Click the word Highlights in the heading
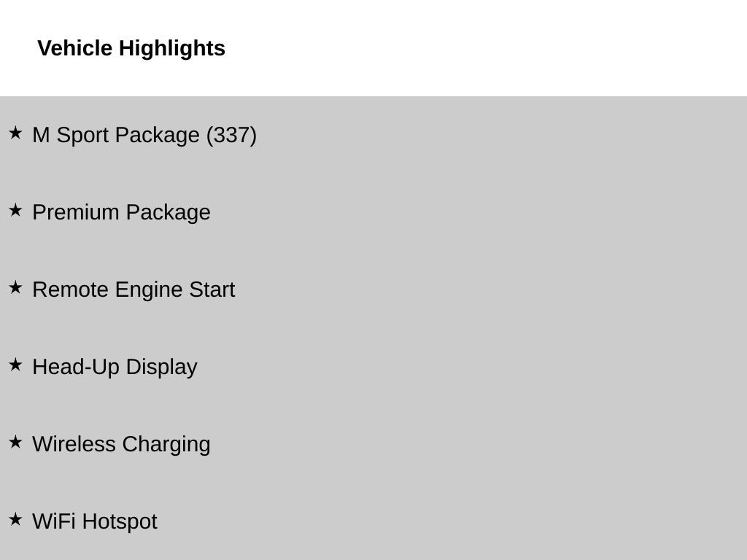Screen dimensions: 747x560 coord(172,49)
